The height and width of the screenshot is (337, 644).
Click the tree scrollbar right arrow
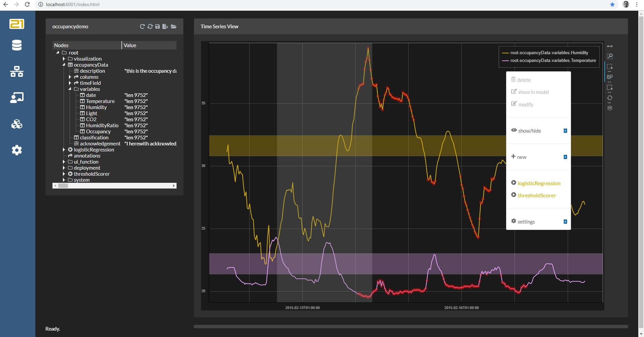174,186
